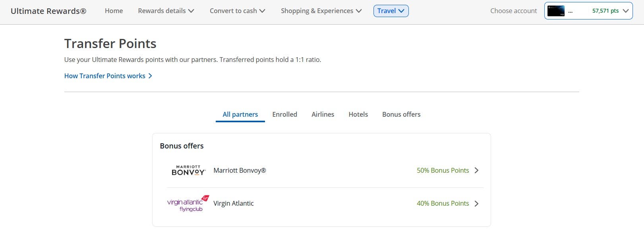The height and width of the screenshot is (237, 644).
Task: Select the All partners tab
Action: pos(240,114)
